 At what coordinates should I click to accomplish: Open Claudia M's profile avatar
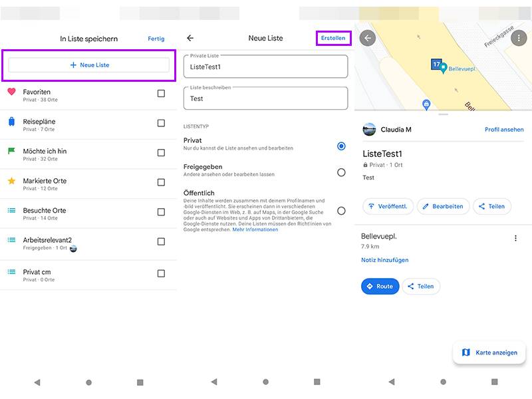pyautogui.click(x=370, y=129)
